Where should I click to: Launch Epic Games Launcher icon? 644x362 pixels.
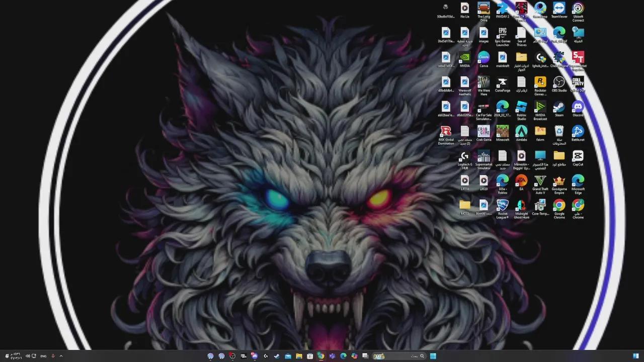tap(503, 37)
